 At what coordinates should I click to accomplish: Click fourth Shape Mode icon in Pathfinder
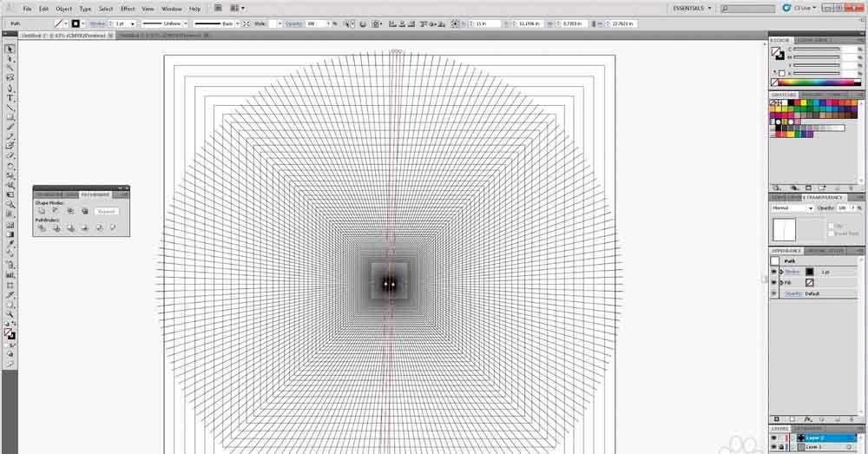tap(85, 211)
